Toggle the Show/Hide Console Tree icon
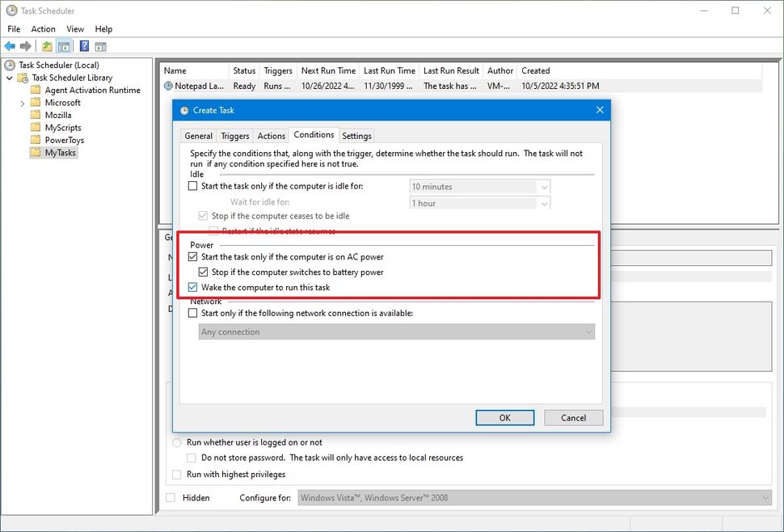The width and height of the screenshot is (784, 532). 64,46
